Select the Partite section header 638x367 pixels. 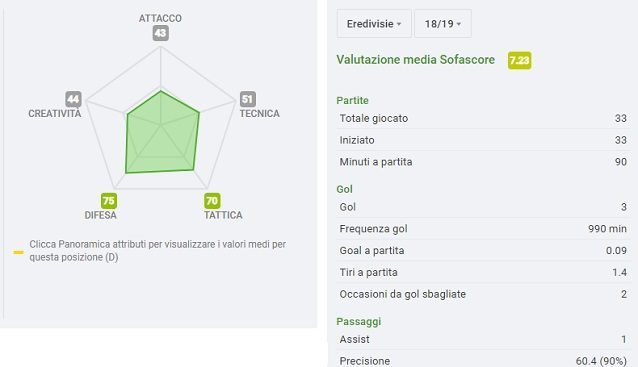pyautogui.click(x=352, y=100)
